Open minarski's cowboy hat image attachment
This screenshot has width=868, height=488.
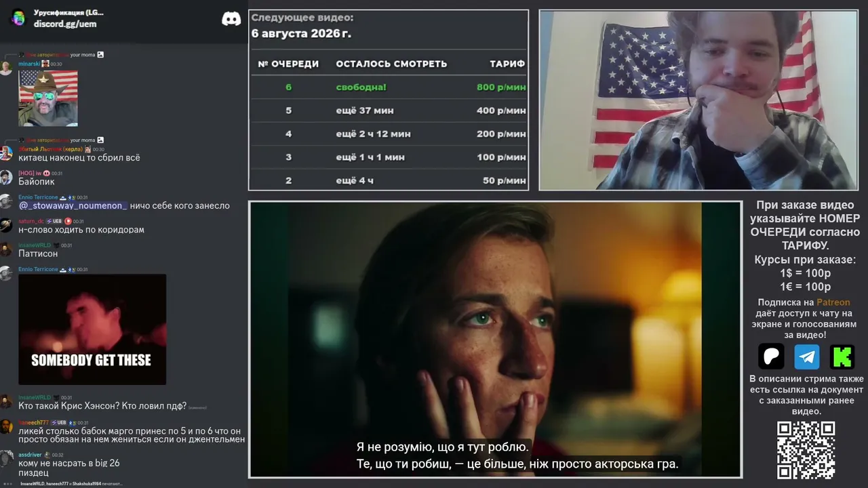click(x=48, y=98)
